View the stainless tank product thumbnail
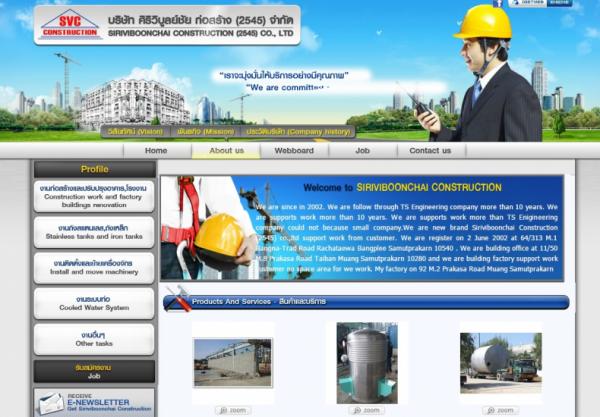This screenshot has width=600, height=417. click(367, 363)
